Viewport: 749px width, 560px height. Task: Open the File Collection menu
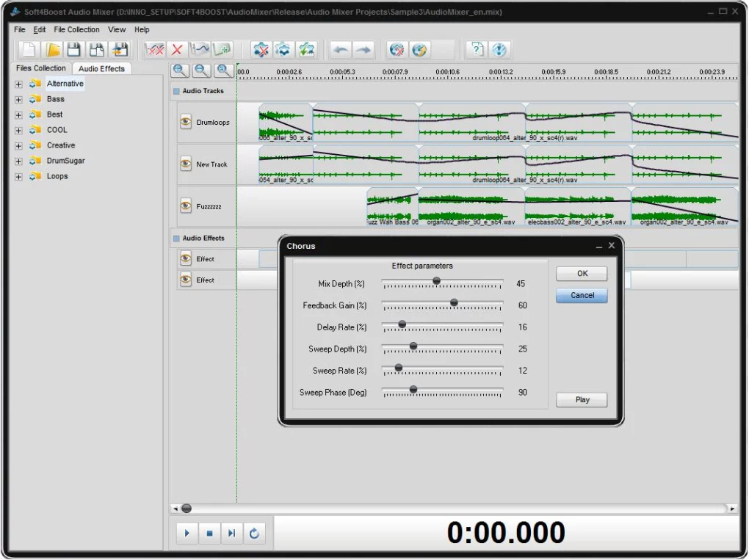[76, 29]
